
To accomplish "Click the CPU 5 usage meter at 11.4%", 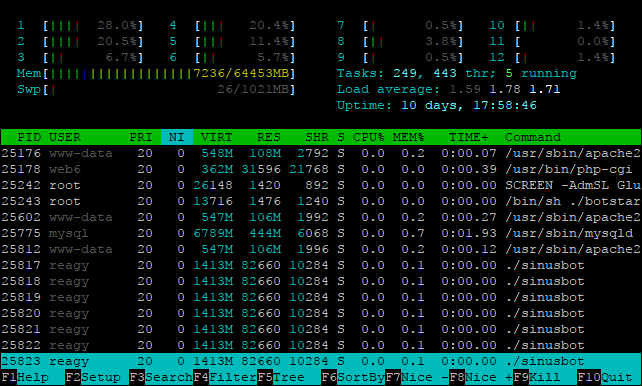I will tap(232, 41).
